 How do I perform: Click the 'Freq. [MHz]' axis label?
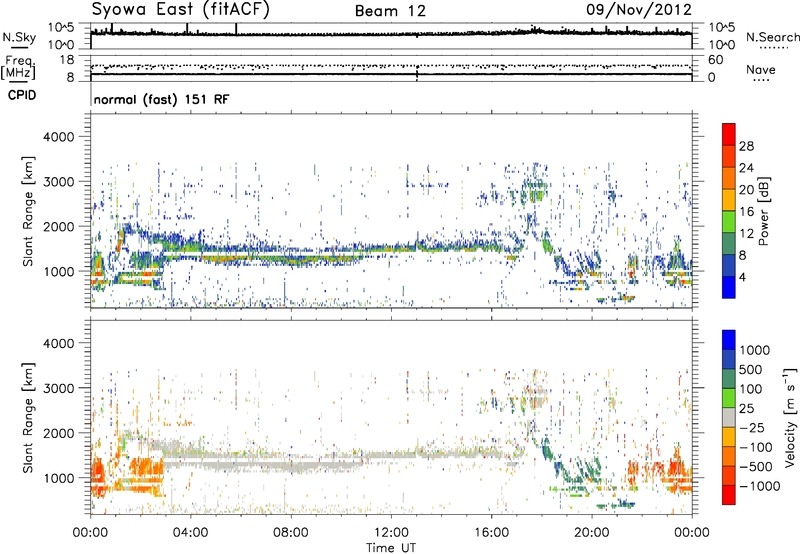point(18,68)
